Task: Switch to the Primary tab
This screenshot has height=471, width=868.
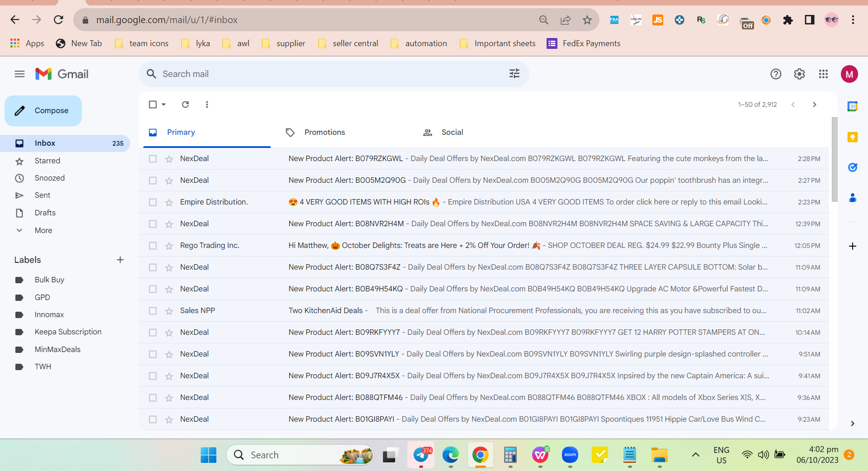Action: click(x=207, y=132)
